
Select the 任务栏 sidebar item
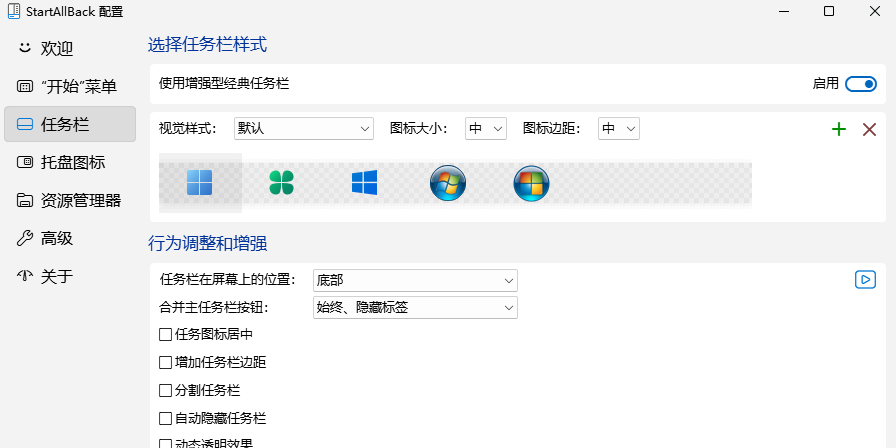tap(70, 124)
